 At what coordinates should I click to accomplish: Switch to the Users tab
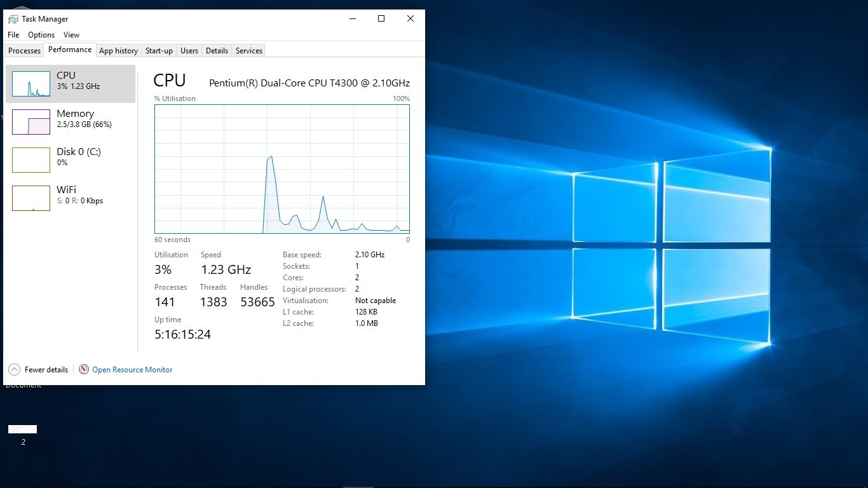tap(189, 51)
